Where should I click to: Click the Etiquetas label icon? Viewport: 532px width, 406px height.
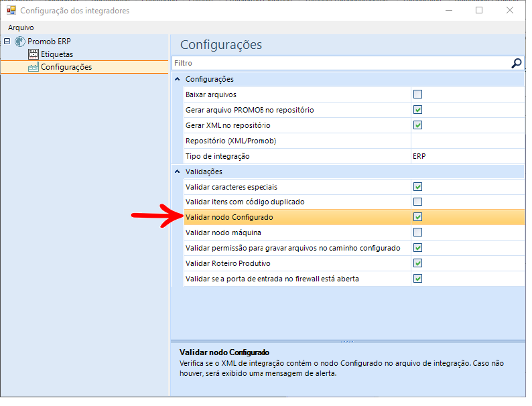(34, 54)
